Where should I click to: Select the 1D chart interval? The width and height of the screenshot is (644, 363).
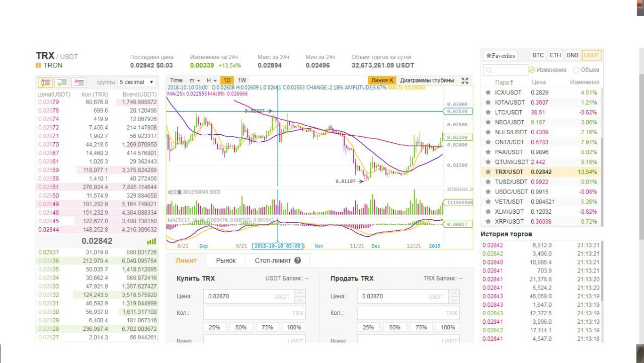[x=227, y=80]
